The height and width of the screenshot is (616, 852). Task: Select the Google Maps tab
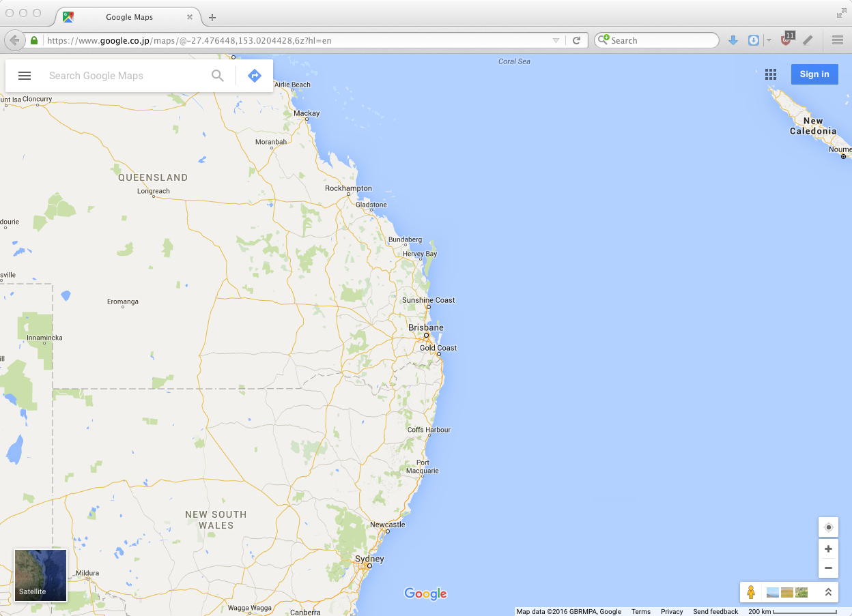point(128,17)
